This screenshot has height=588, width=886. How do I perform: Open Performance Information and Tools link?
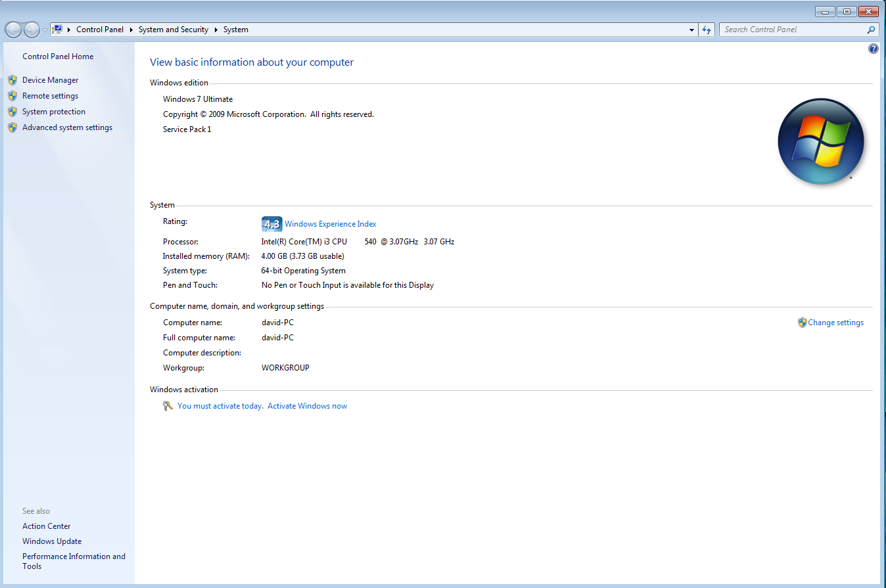(74, 561)
